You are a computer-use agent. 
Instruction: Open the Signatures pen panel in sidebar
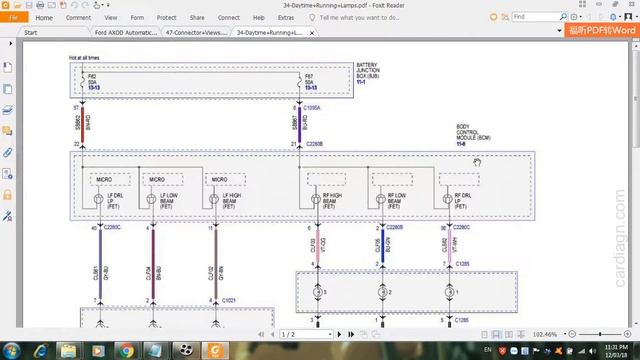(7, 216)
